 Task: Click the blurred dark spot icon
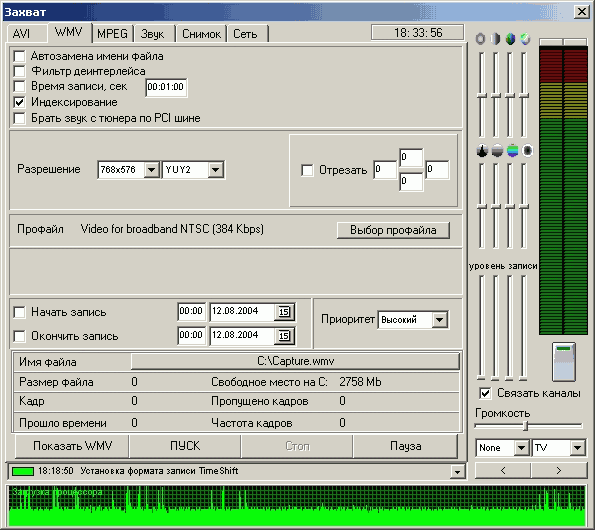point(527,151)
